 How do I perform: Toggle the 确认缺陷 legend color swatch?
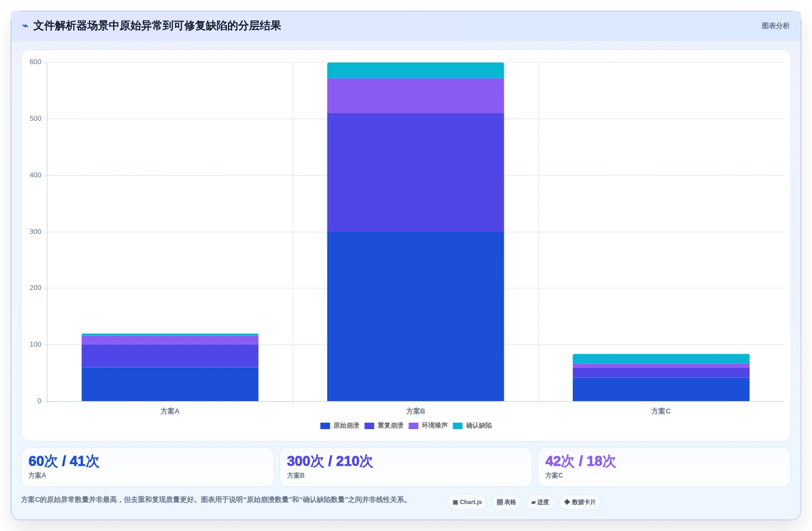pos(457,426)
